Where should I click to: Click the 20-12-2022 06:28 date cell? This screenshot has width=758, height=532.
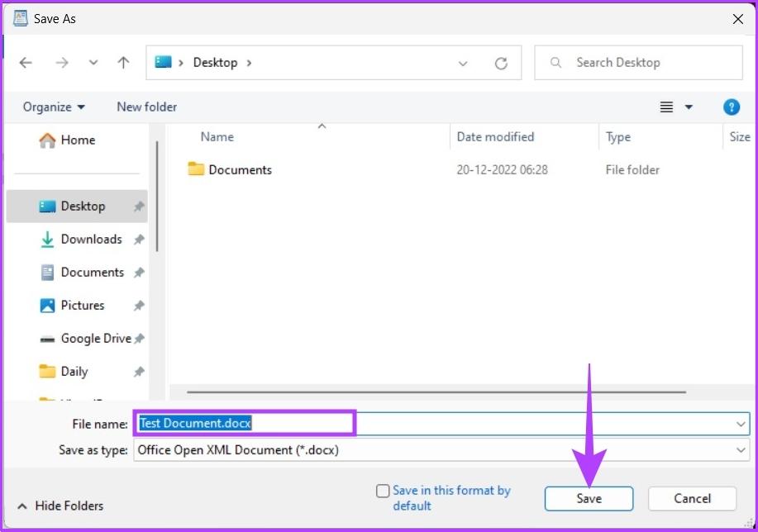pos(503,170)
